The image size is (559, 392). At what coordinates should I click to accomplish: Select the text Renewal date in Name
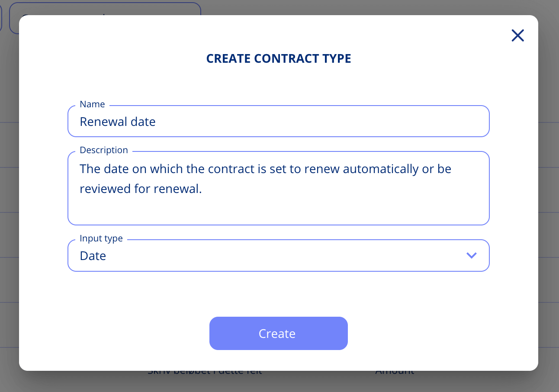click(117, 122)
